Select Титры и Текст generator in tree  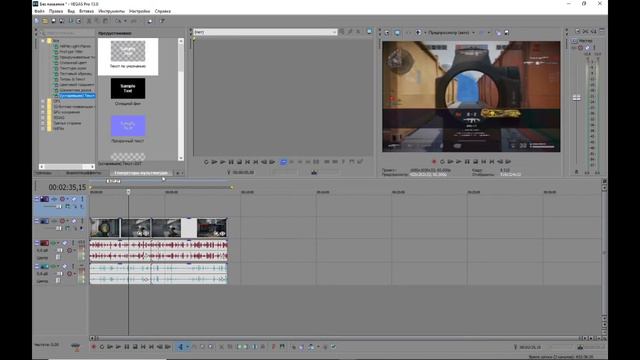tap(73, 79)
